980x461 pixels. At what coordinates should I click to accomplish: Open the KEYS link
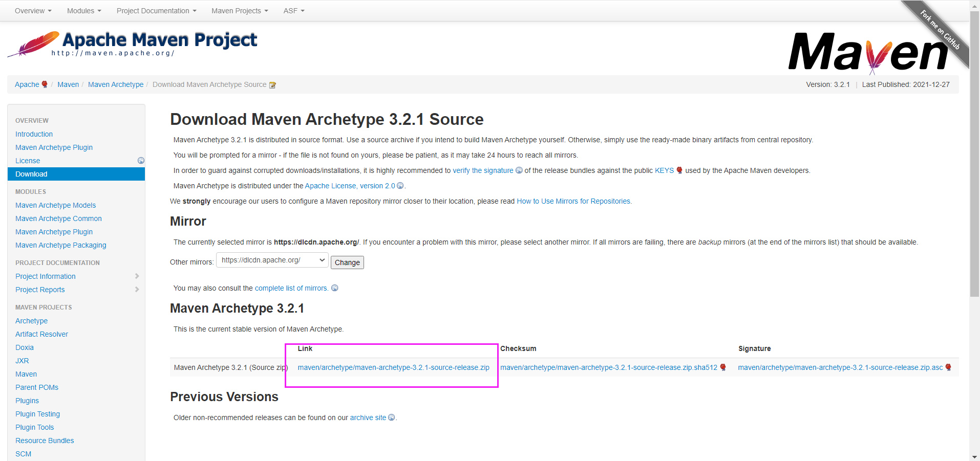point(664,170)
